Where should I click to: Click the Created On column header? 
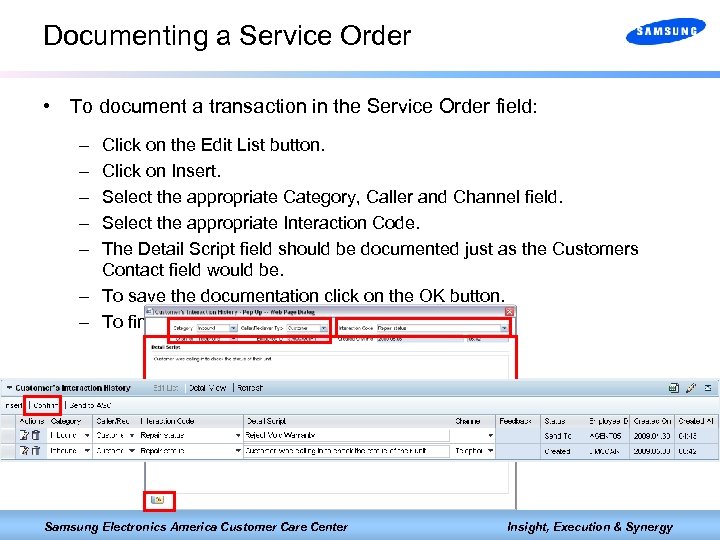[x=652, y=421]
